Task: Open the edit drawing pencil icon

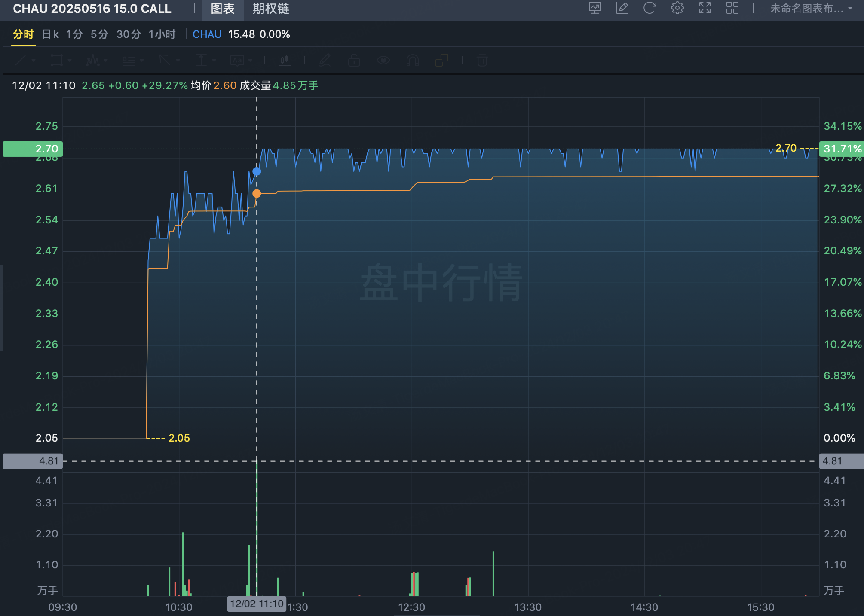Action: pos(622,8)
